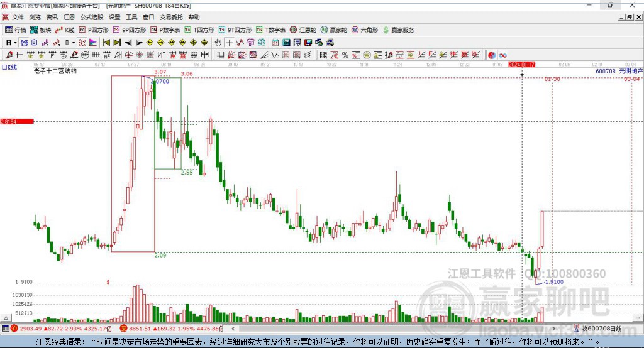Click the horizontal chart scrollbar track
644x348 pixels.
pos(394,329)
